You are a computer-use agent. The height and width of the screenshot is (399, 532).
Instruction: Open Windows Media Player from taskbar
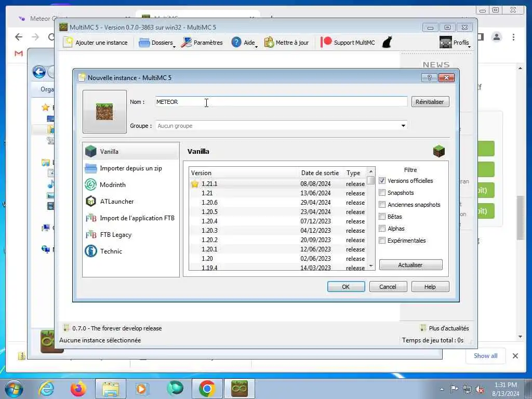click(141, 389)
